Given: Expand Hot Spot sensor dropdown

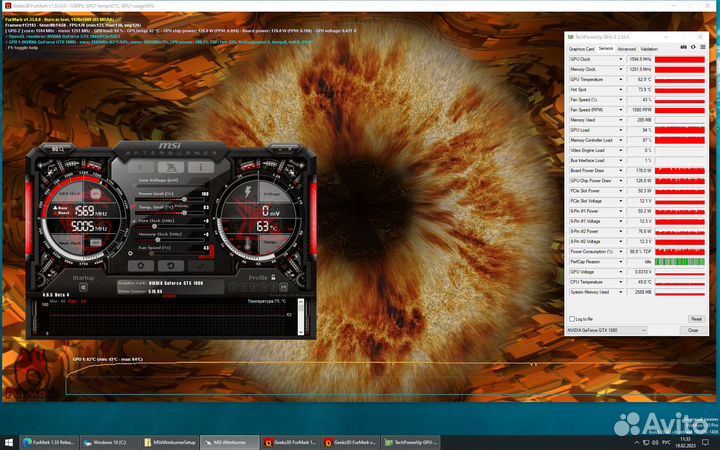Looking at the screenshot, I should click(x=621, y=90).
